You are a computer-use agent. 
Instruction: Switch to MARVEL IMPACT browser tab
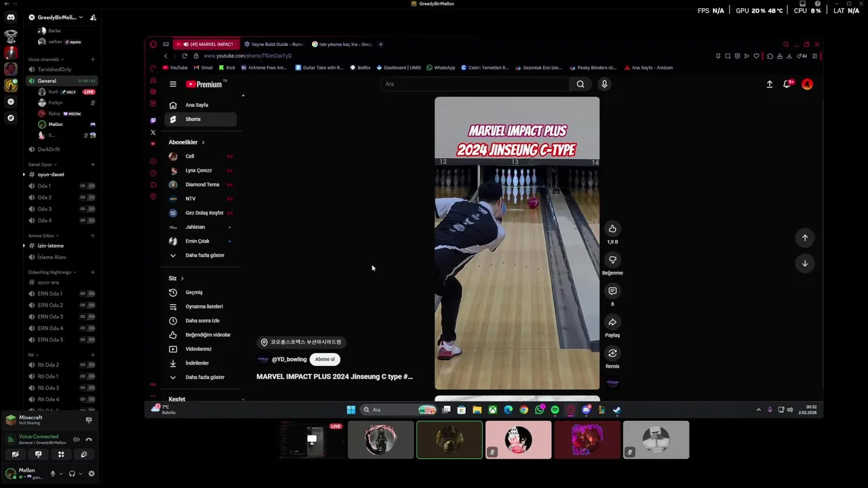tap(207, 44)
